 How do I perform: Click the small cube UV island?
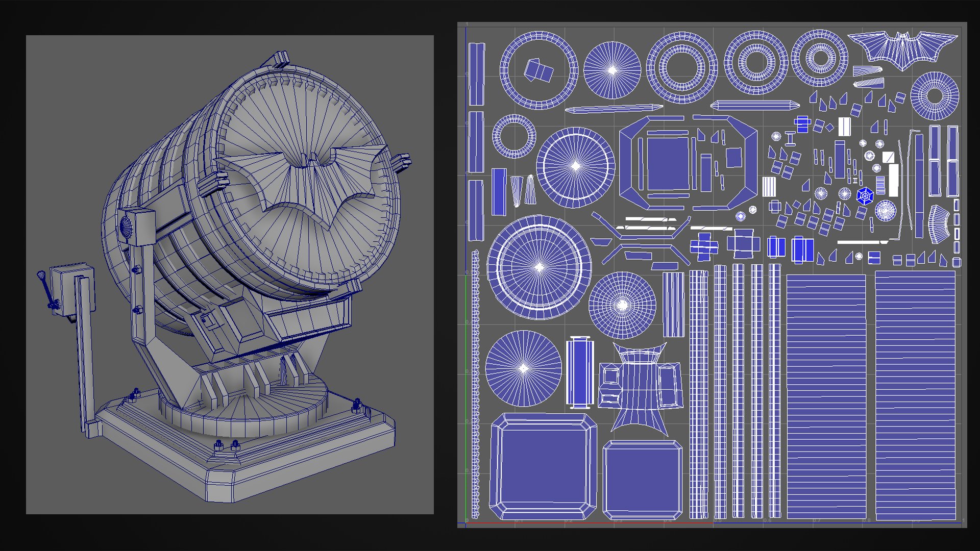[x=538, y=69]
